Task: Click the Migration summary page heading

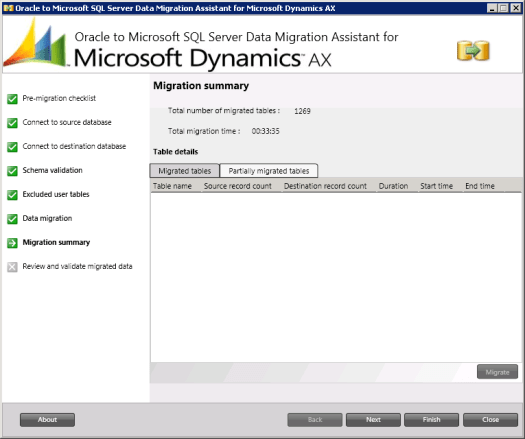Action: (x=201, y=86)
